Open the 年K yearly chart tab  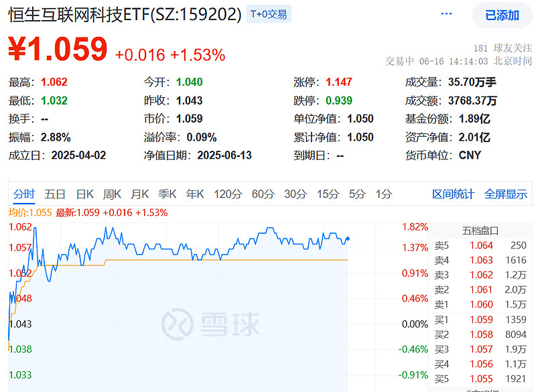coord(194,194)
